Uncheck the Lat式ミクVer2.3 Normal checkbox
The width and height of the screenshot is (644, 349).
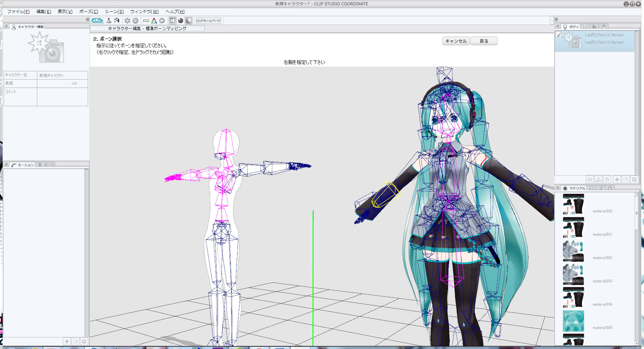(559, 34)
